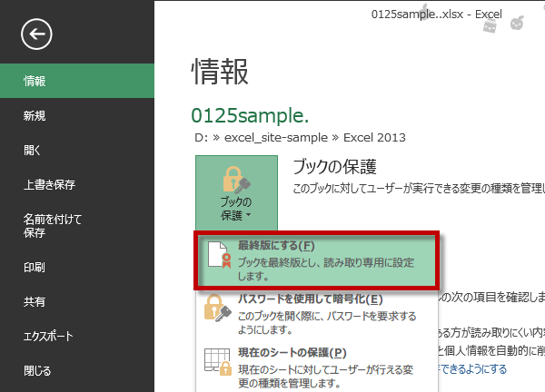This screenshot has width=545, height=392.
Task: Click the ブックの保護 section heading
Action: (334, 167)
